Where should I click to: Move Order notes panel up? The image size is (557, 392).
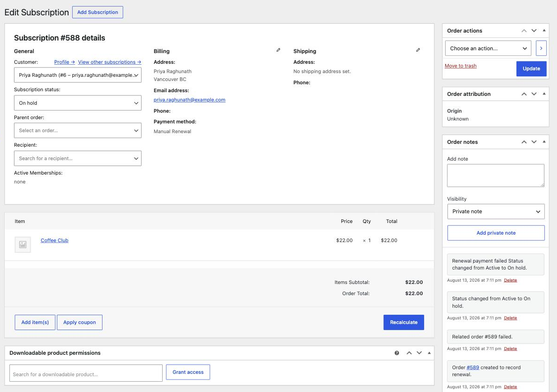[524, 142]
